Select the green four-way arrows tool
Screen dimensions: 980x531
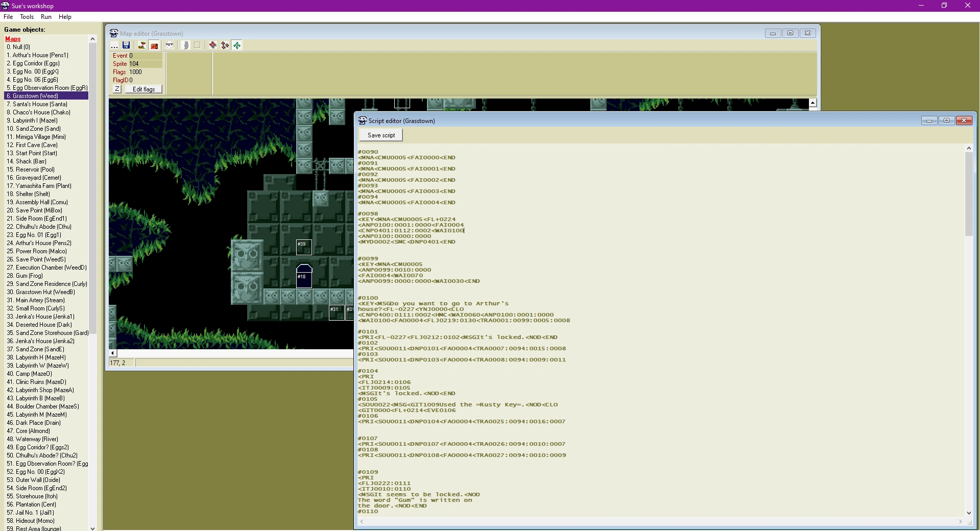point(237,45)
